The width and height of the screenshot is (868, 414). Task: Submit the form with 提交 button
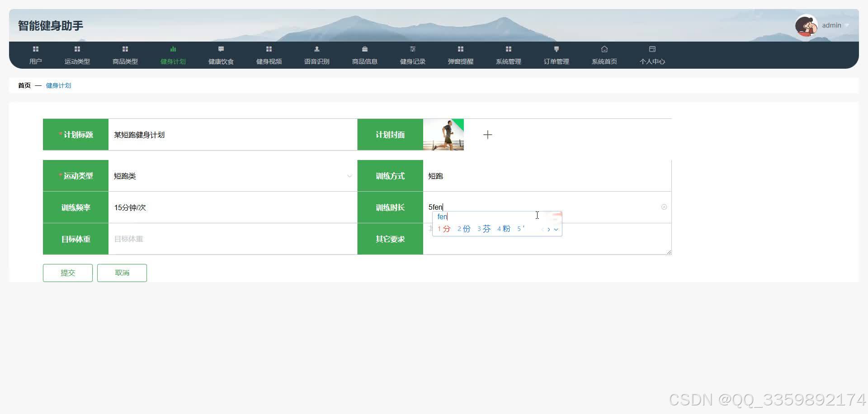click(68, 273)
